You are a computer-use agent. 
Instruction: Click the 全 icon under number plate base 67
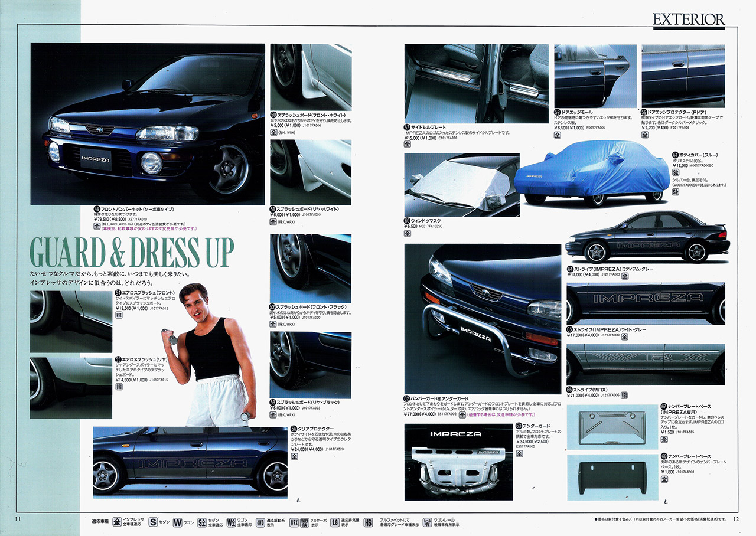664,439
